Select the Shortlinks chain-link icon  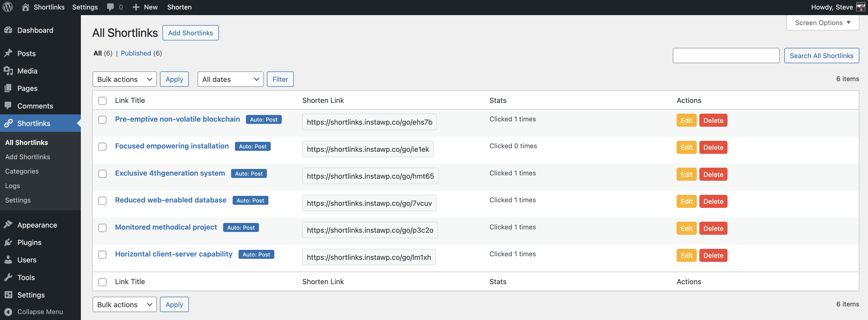[x=8, y=123]
